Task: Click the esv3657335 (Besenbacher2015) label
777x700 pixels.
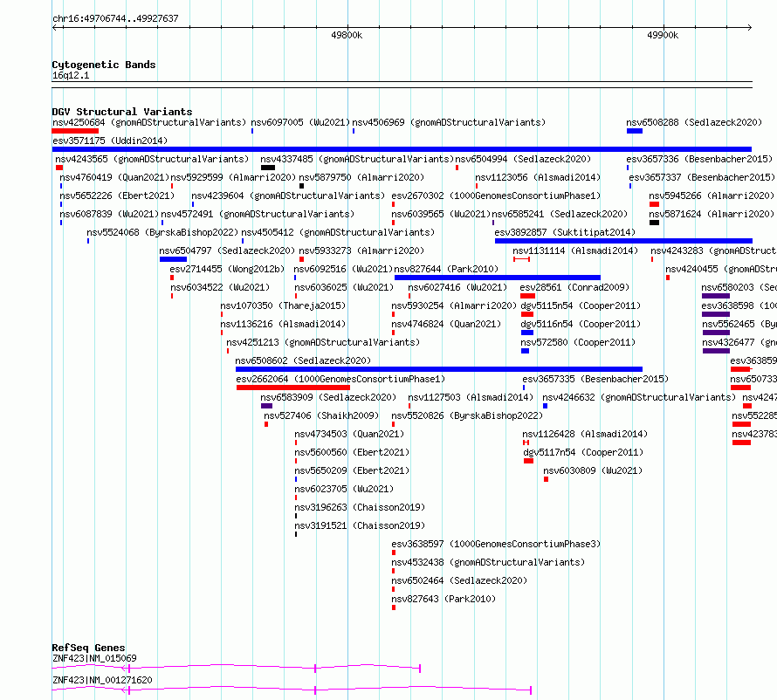Action: (x=595, y=379)
